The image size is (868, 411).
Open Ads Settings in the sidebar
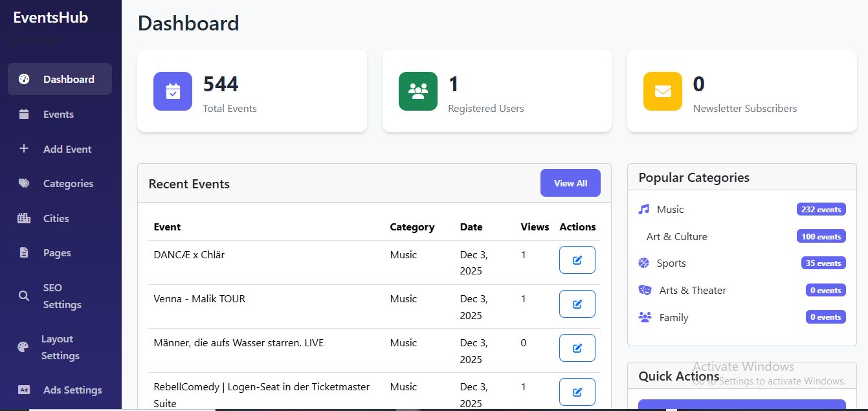pos(72,390)
